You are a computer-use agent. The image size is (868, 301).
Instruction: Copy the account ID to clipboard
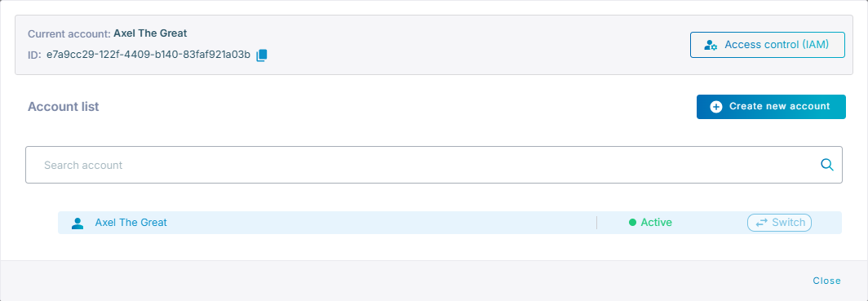point(262,55)
